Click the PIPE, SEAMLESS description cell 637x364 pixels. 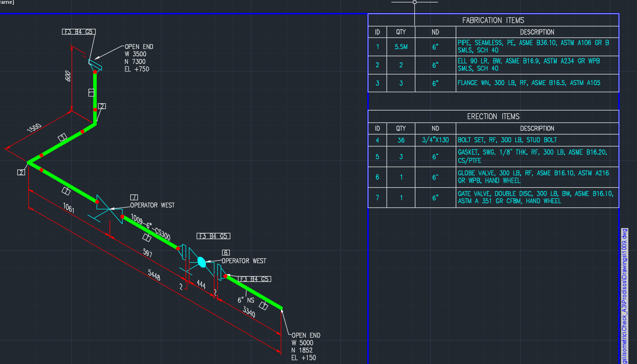tap(537, 47)
